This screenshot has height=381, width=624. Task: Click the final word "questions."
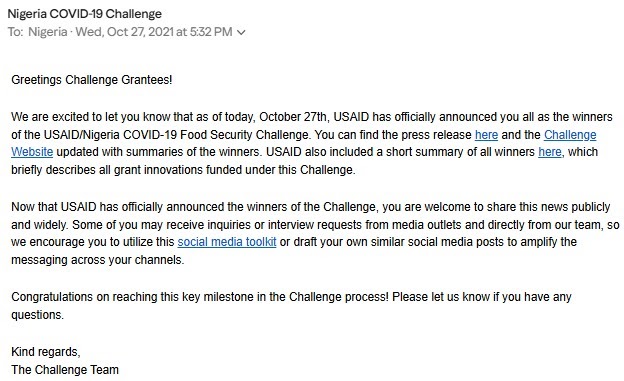pos(37,315)
